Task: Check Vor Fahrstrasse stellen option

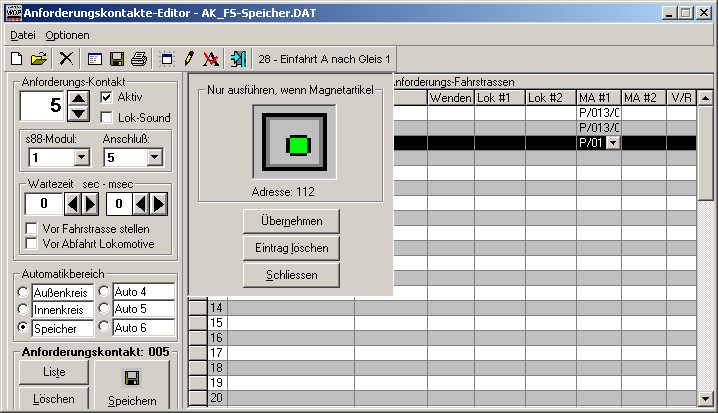Action: tap(32, 229)
